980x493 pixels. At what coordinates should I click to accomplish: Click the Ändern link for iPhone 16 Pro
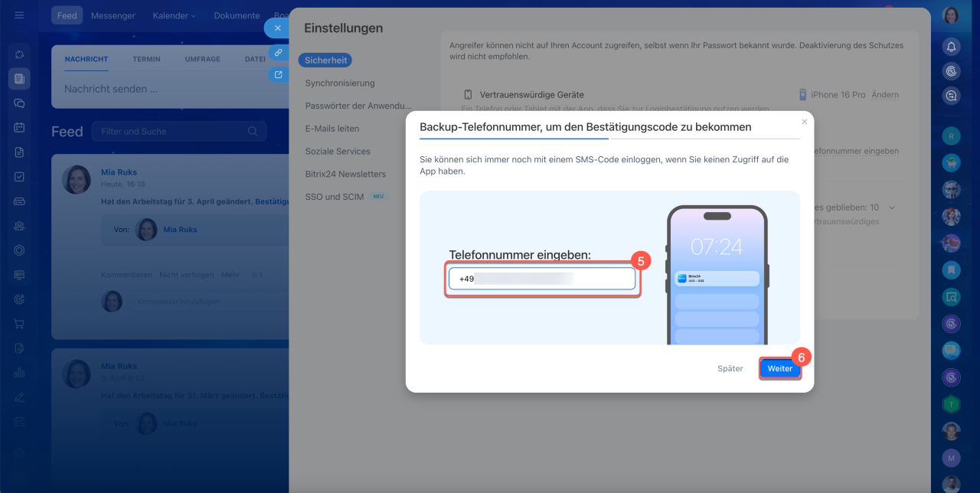click(x=885, y=95)
